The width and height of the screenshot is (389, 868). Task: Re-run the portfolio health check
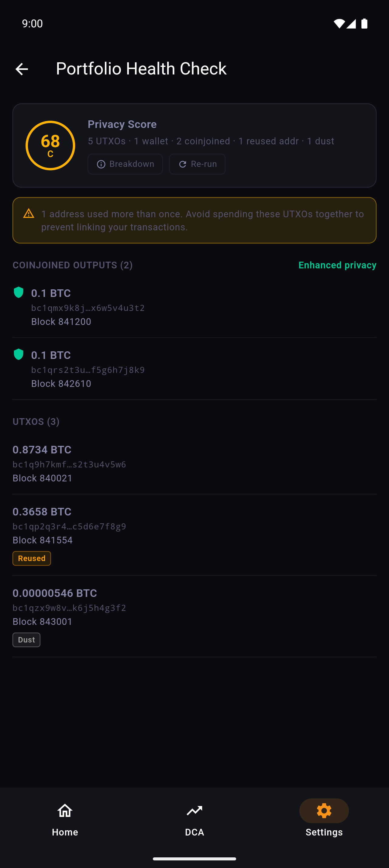[197, 164]
